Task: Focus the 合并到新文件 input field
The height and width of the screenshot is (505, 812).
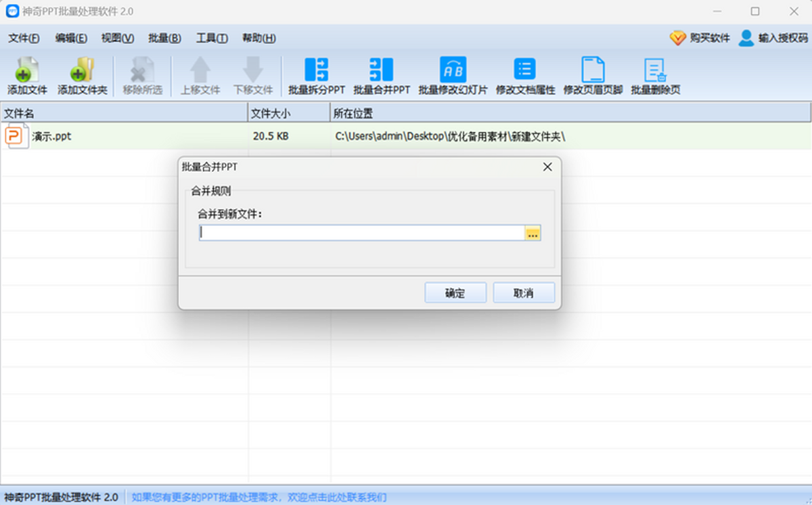Action: (362, 233)
